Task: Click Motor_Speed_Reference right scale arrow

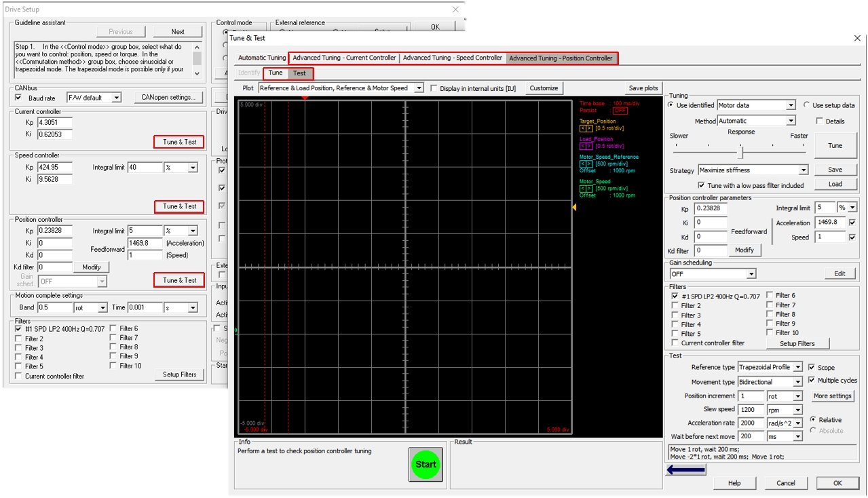Action: pyautogui.click(x=589, y=163)
